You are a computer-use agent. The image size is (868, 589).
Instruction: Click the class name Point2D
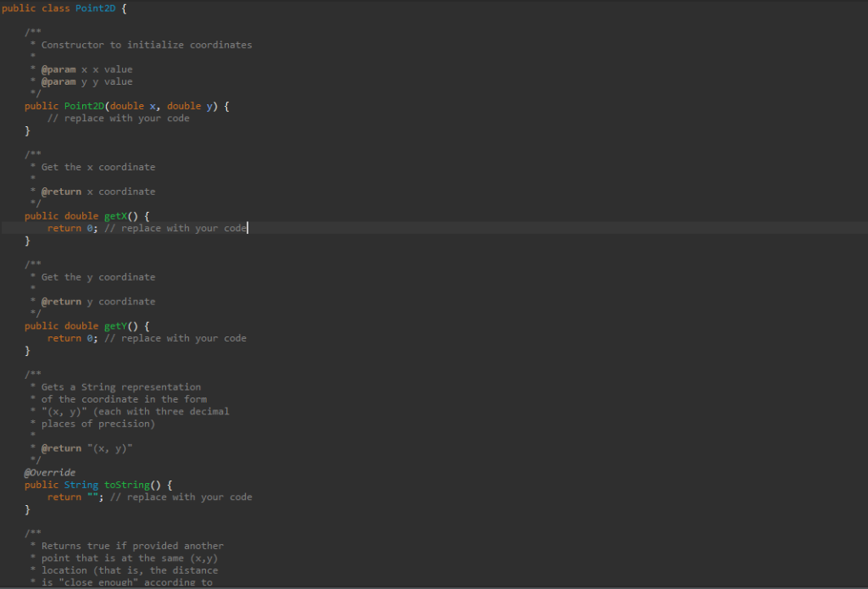(x=95, y=8)
